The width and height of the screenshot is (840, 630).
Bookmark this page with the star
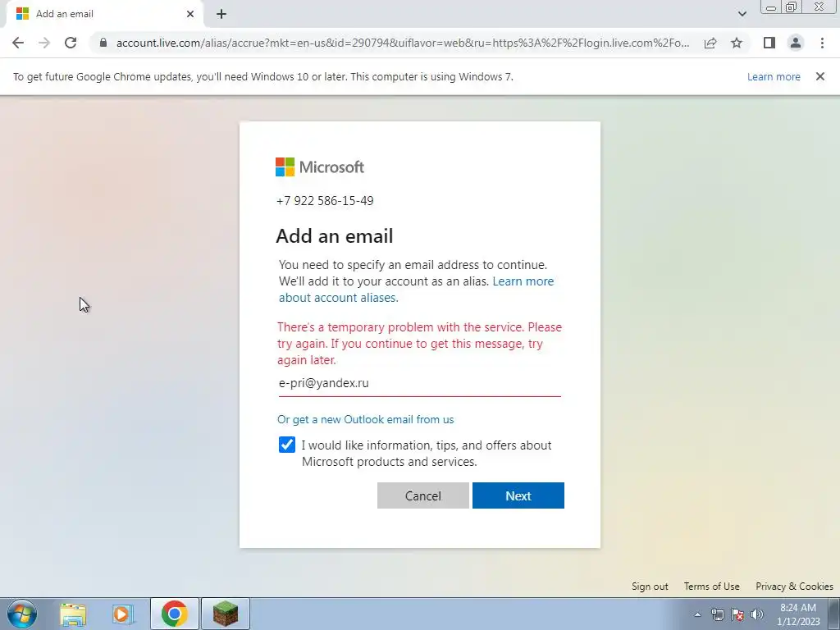pos(737,43)
